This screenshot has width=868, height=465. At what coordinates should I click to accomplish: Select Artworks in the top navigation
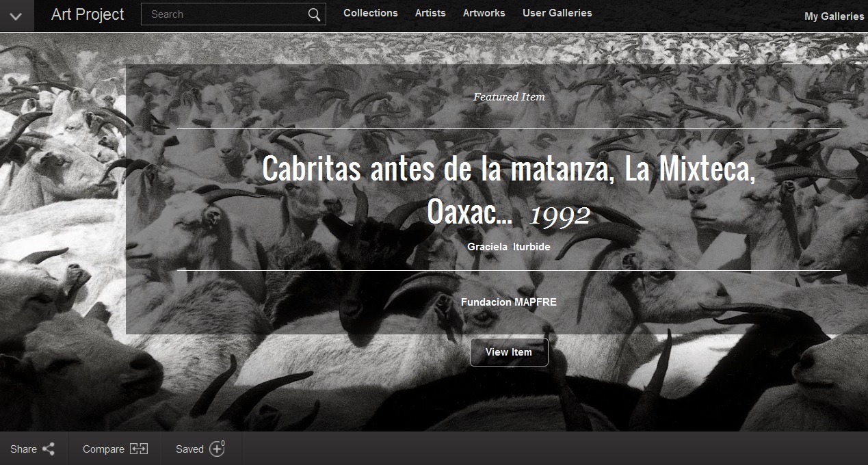click(484, 13)
